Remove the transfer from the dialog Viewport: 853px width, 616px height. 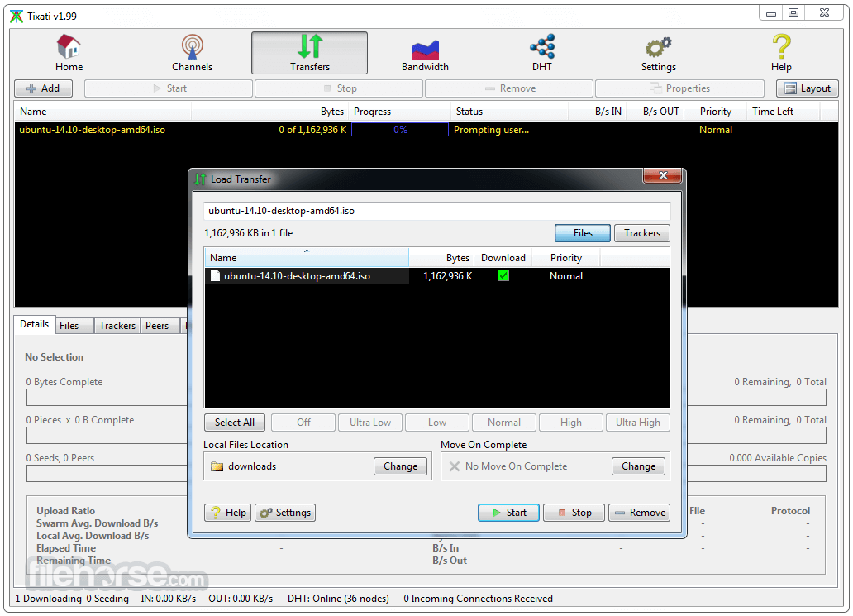coord(639,513)
